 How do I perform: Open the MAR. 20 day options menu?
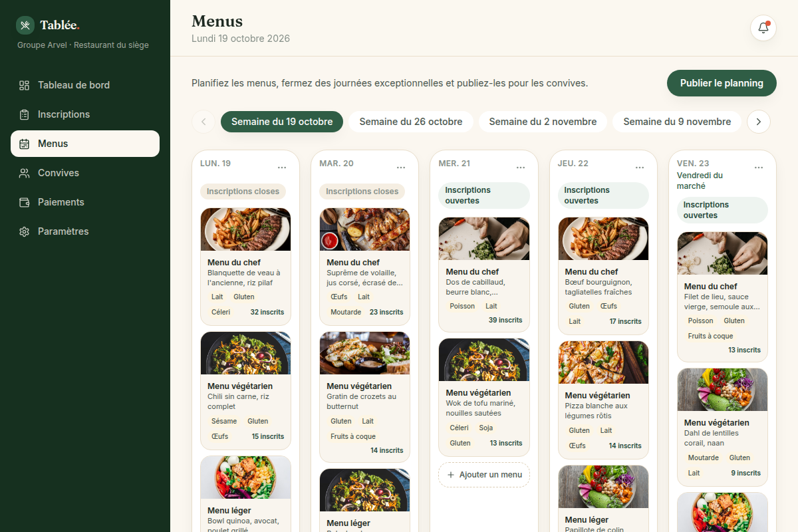[401, 168]
